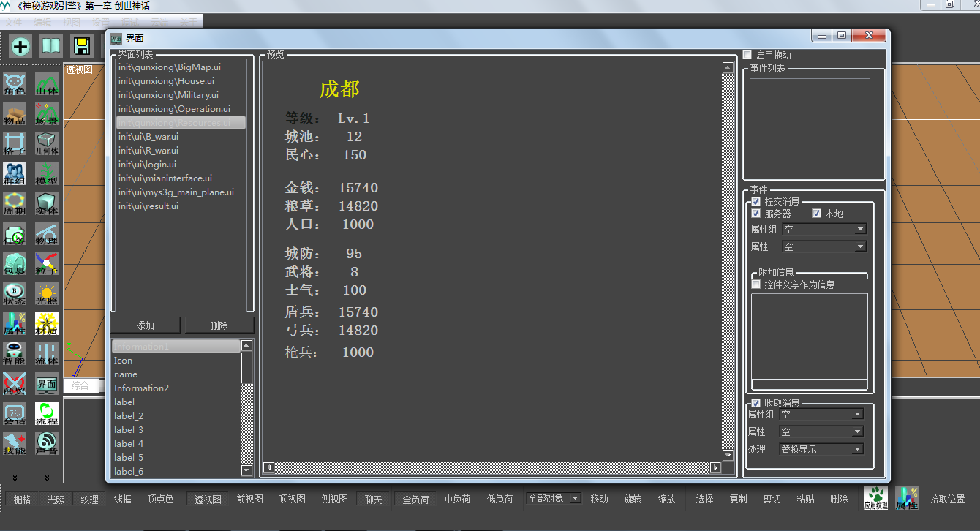Open 属性组 dropdown under 提交消息
This screenshot has width=980, height=531.
[x=824, y=230]
